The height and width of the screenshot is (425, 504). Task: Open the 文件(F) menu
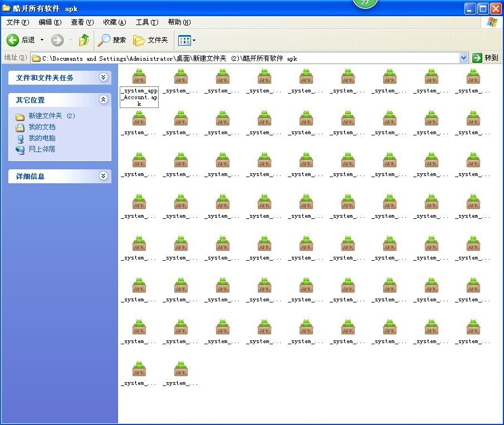[18, 22]
